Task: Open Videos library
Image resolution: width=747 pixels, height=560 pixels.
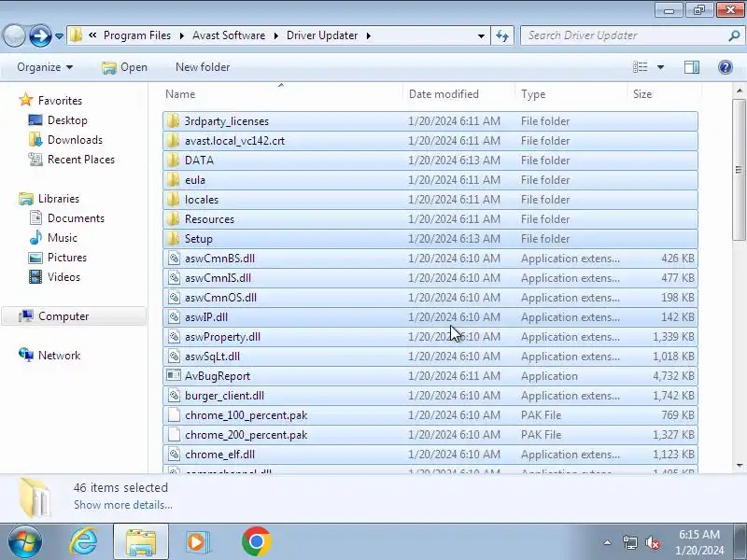Action: [x=63, y=276]
